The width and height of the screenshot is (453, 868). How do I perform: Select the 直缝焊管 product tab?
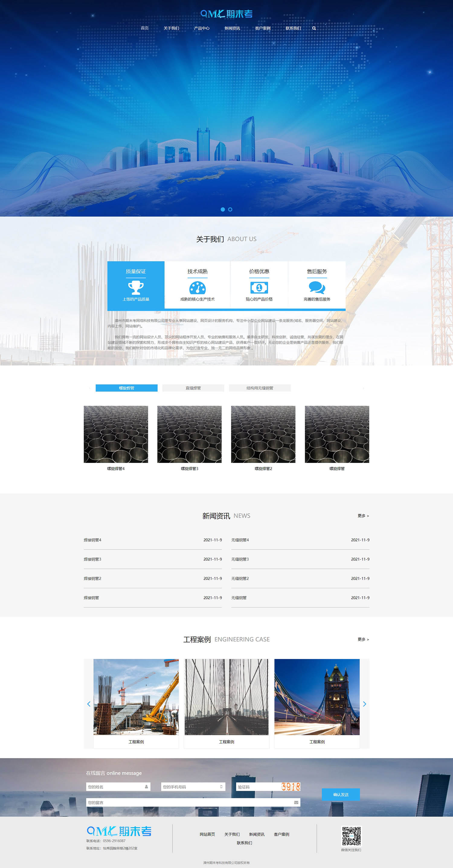point(193,388)
